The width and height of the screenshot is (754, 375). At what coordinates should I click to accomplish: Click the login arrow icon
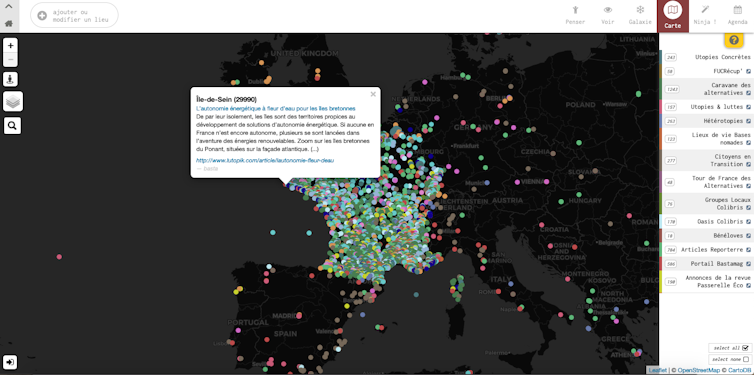(11, 362)
